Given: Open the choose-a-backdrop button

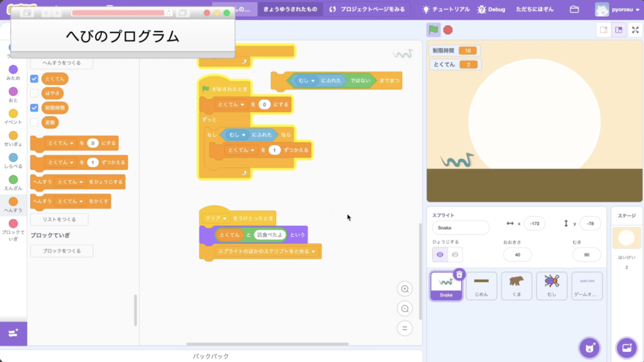Looking at the screenshot, I should tap(626, 347).
